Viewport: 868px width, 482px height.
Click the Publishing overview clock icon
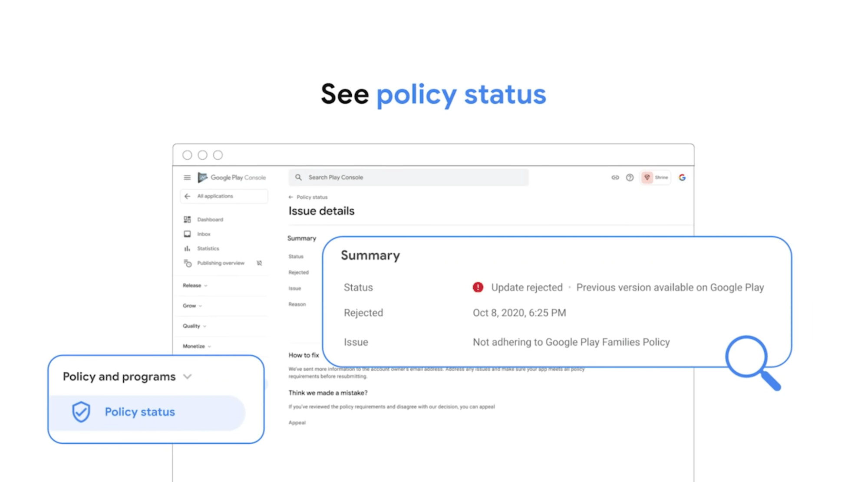pyautogui.click(x=187, y=263)
